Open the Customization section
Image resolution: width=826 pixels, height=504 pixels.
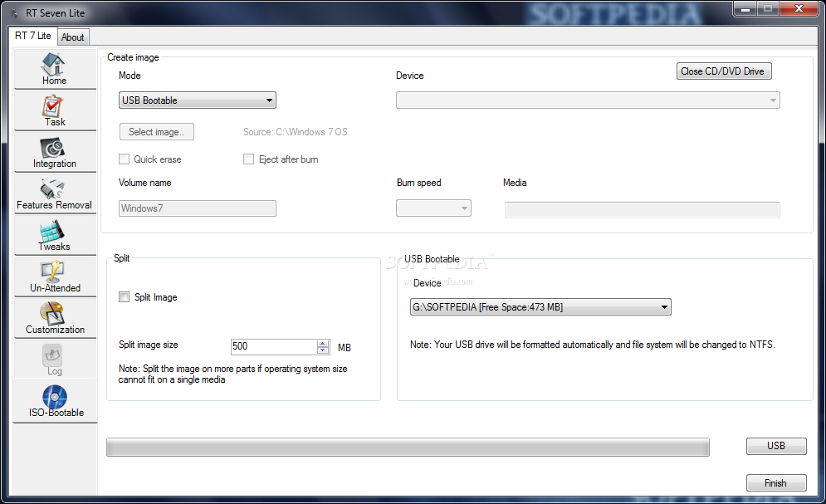point(55,319)
